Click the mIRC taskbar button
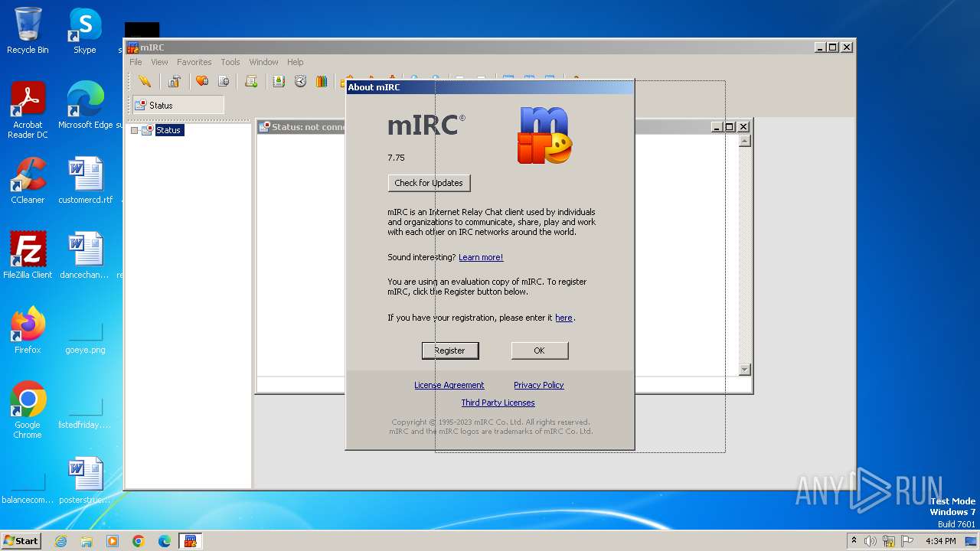The height and width of the screenshot is (551, 980). pyautogui.click(x=190, y=541)
